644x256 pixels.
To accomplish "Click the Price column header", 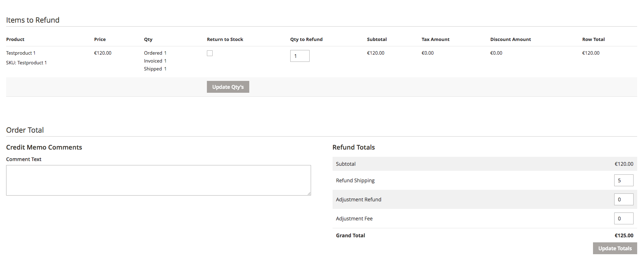I will point(100,40).
